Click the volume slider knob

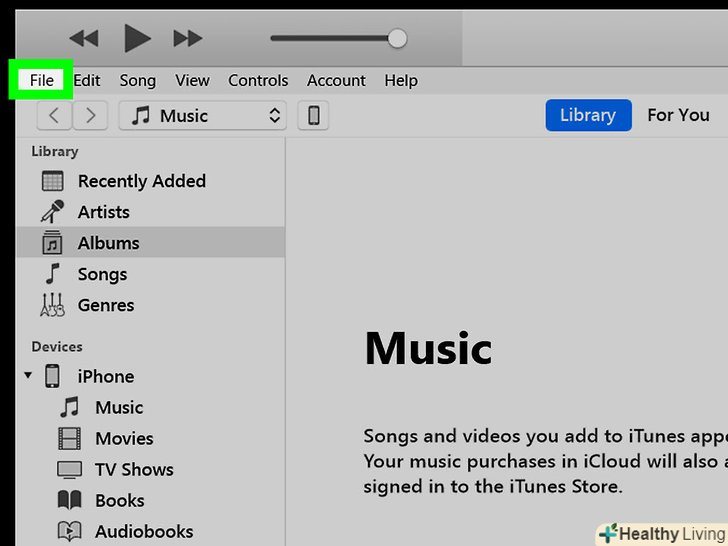click(397, 38)
